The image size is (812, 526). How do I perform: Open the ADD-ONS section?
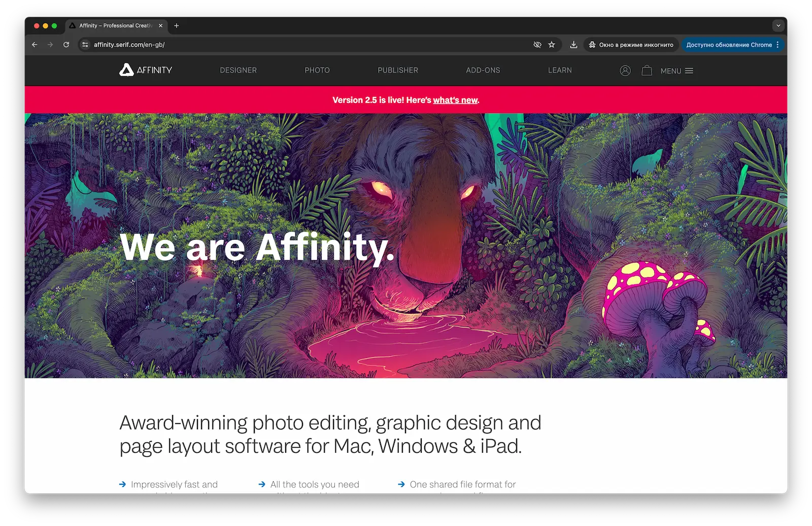(x=483, y=70)
